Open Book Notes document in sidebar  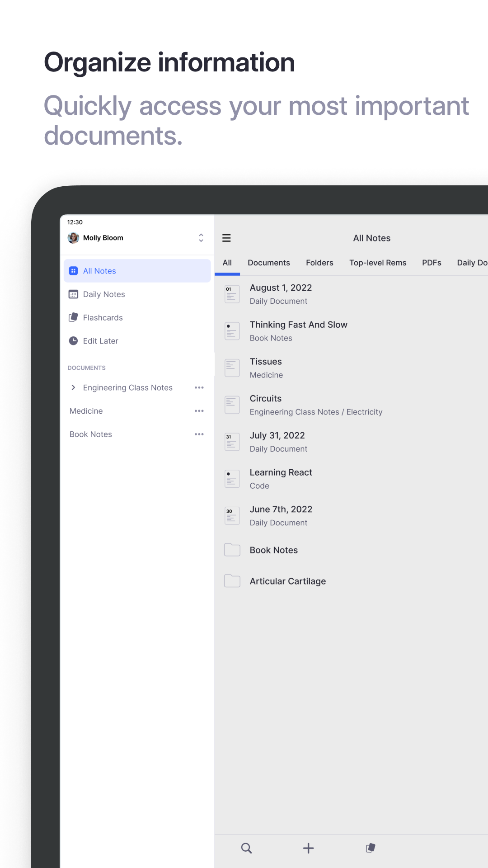(91, 434)
